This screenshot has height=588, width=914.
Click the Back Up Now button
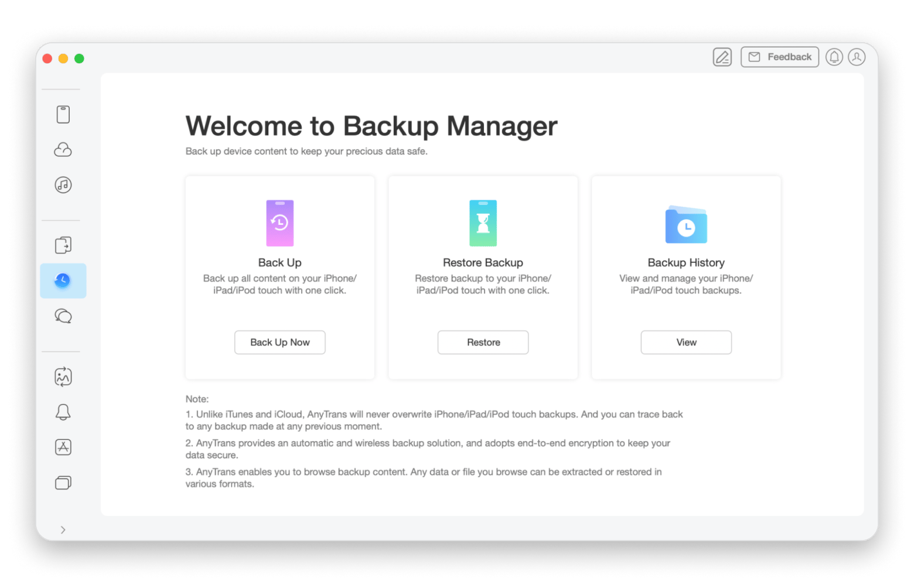(280, 343)
